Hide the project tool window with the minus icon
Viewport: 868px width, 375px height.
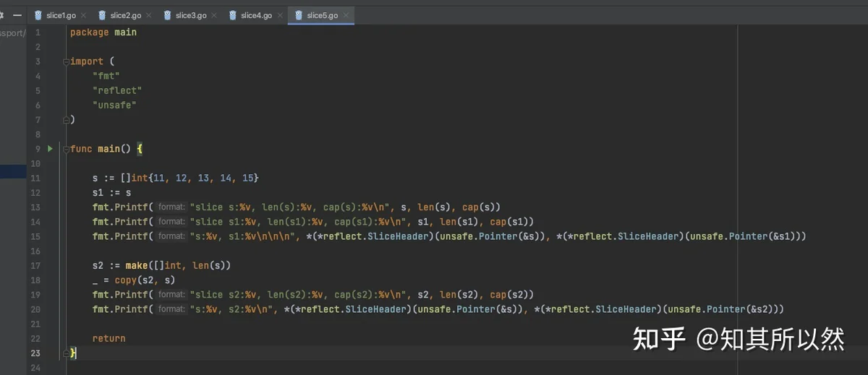18,14
